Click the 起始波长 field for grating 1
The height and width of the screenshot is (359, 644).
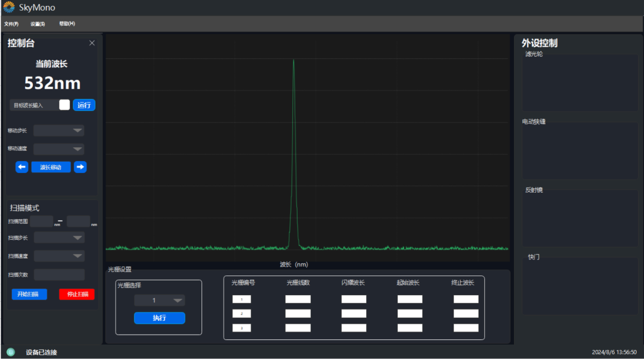coord(410,299)
